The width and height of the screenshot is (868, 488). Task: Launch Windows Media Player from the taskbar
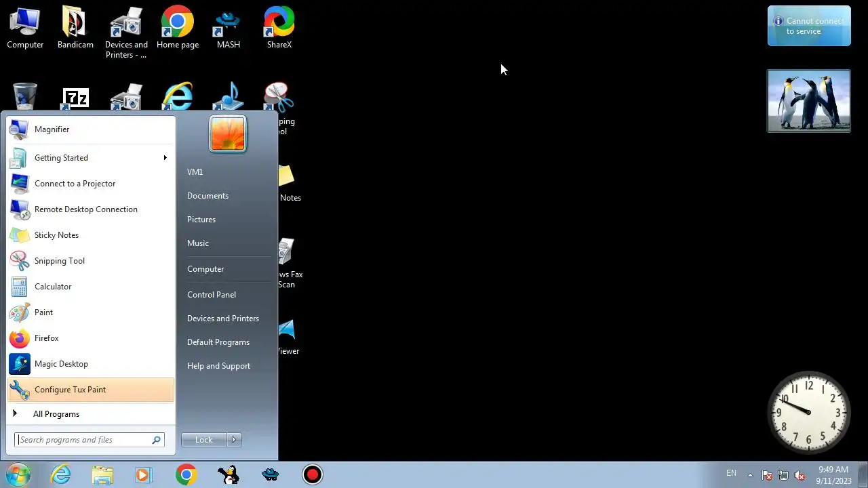pos(143,474)
